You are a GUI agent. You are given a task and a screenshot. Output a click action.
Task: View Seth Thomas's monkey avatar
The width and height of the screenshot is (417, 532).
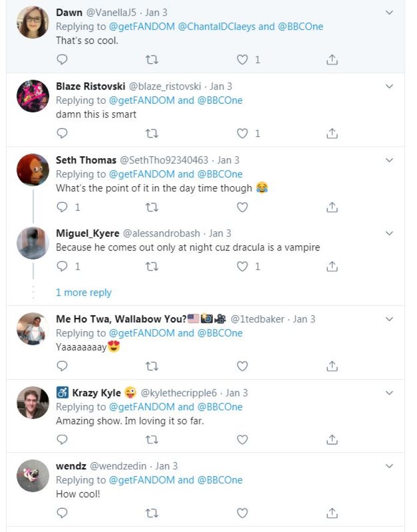pyautogui.click(x=33, y=170)
